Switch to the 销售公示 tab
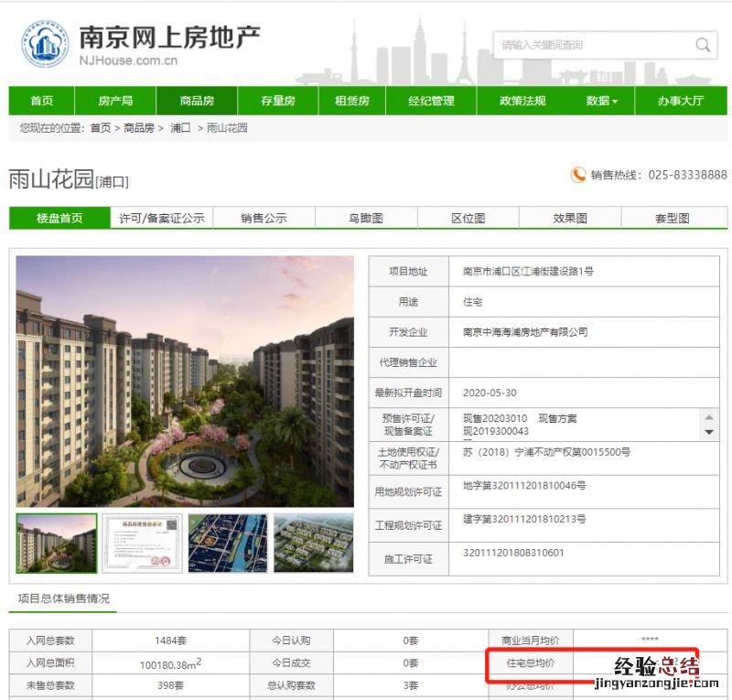Screen dimensions: 732x700 [264, 218]
